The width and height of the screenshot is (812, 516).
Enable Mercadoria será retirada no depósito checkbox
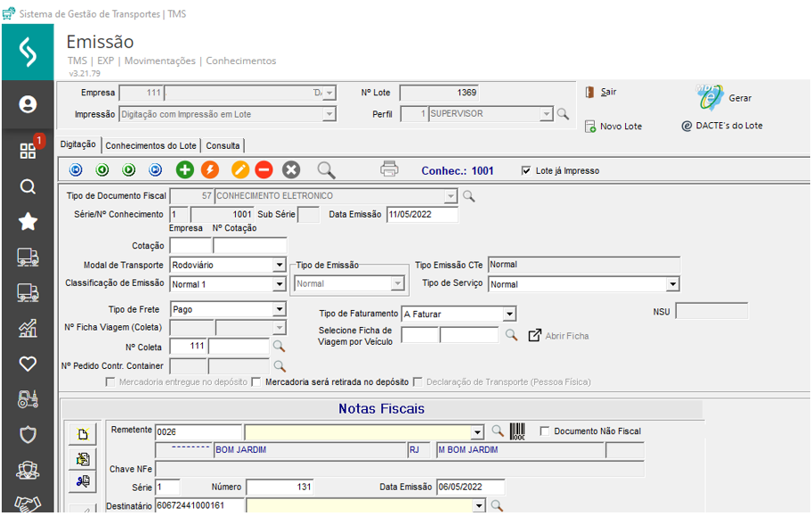tap(256, 382)
